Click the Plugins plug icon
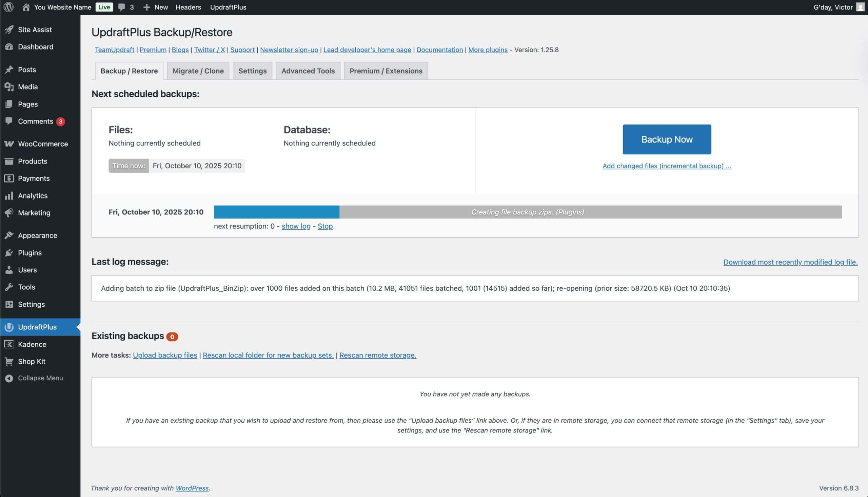Screen dimensions: 868x497 [x=9, y=253]
